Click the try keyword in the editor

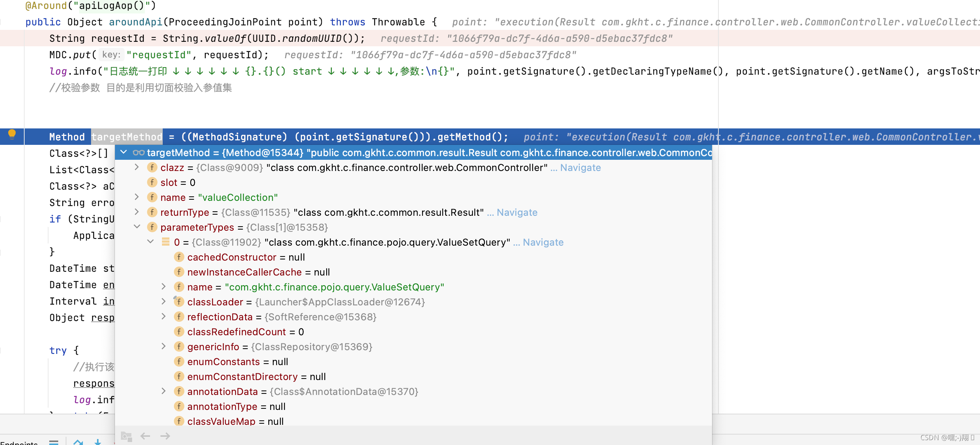tap(58, 350)
